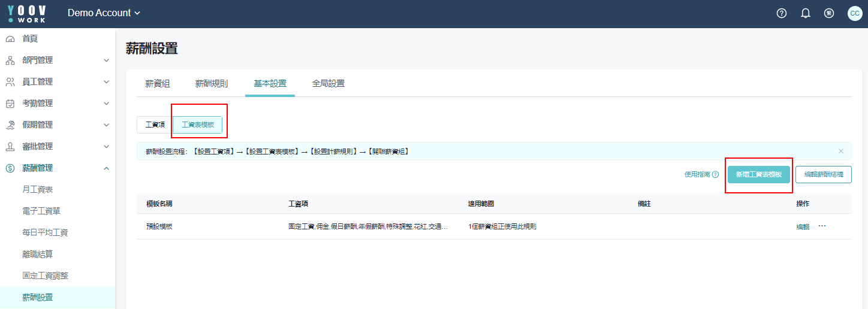Viewport: 868px width, 309px height.
Task: Close the payroll setup flow banner
Action: pos(840,152)
